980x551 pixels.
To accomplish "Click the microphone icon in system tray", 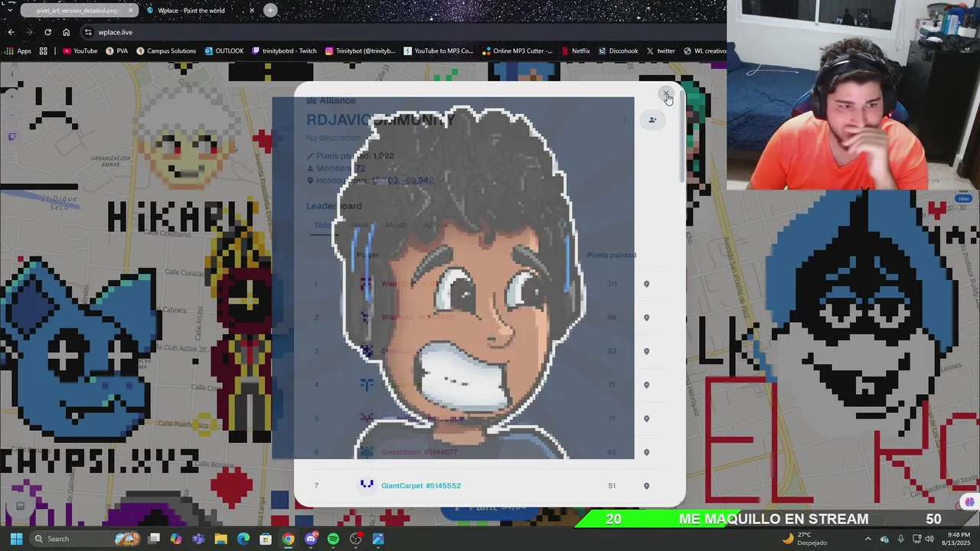I will coord(900,539).
